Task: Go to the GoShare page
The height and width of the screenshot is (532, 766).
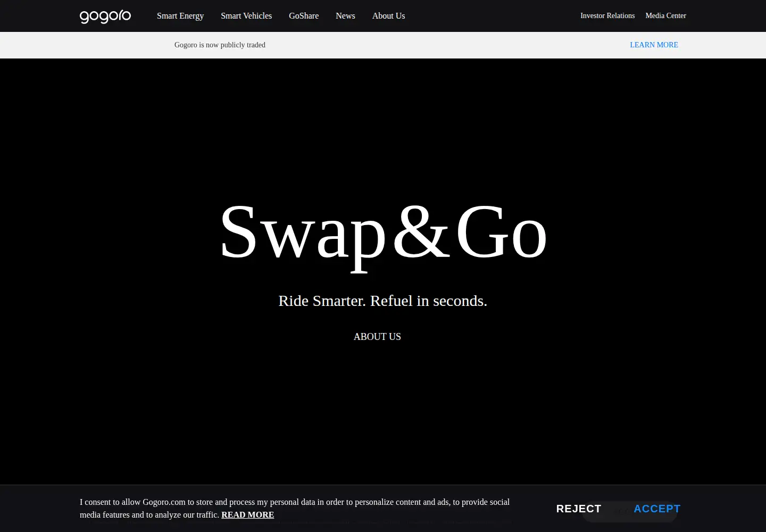Action: pos(304,16)
